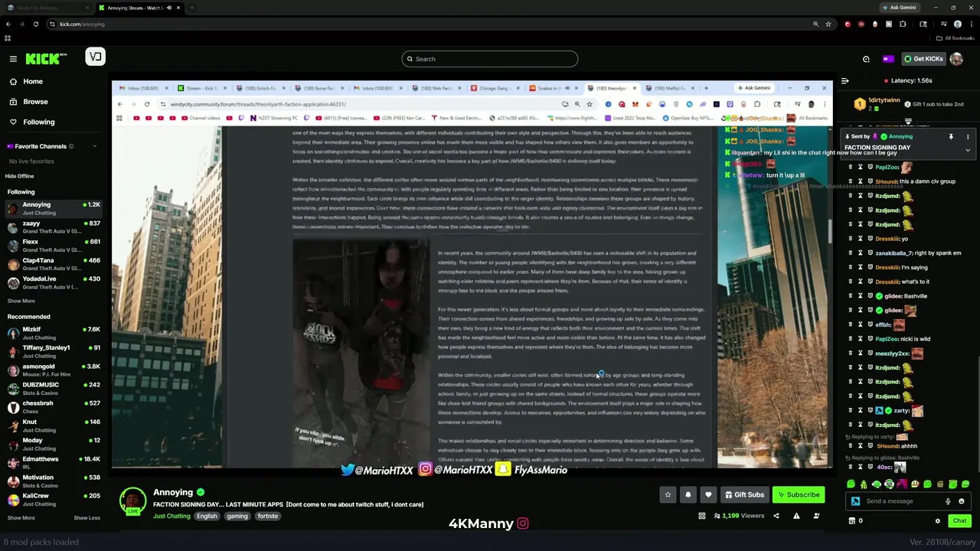Unpin the pinned message pin icon
The width and height of the screenshot is (980, 551).
pyautogui.click(x=951, y=137)
